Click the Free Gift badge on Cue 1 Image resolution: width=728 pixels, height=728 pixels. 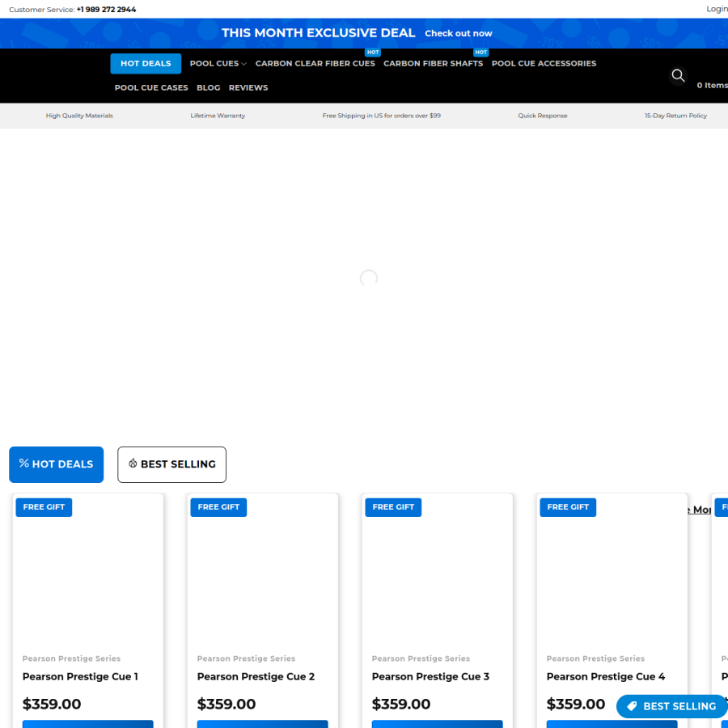(x=44, y=507)
